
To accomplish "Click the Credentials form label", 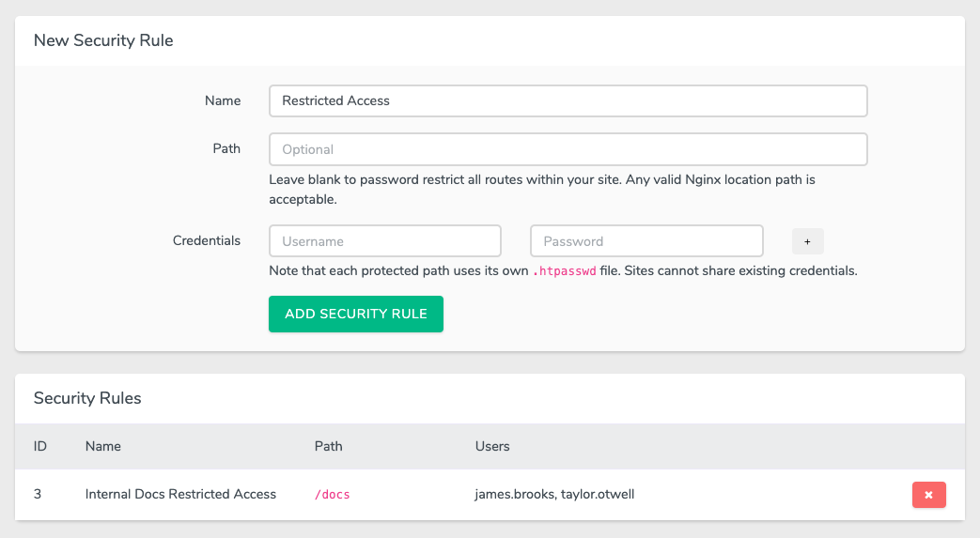I will click(x=207, y=240).
